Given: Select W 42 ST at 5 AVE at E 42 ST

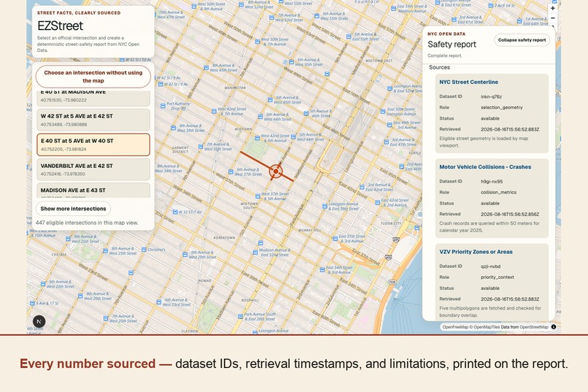Looking at the screenshot, I should click(x=93, y=120).
